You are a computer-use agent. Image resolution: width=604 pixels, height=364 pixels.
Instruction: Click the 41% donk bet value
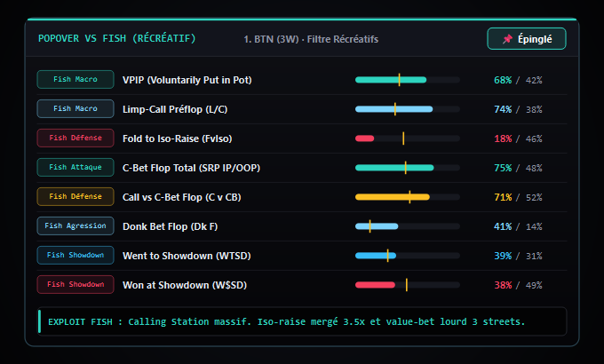503,226
